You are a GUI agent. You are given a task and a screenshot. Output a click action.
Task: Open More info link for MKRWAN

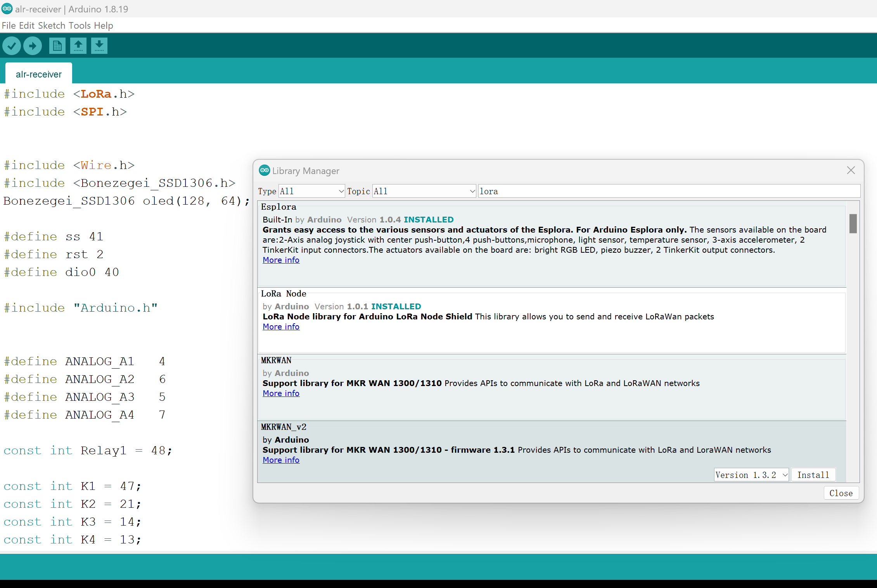281,393
